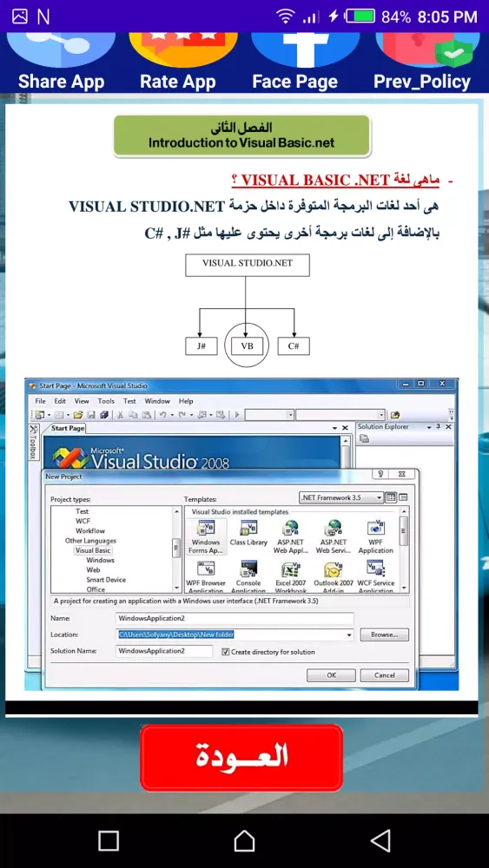The width and height of the screenshot is (489, 868).
Task: Select ASP.NET Web Service template icon
Action: click(x=334, y=536)
